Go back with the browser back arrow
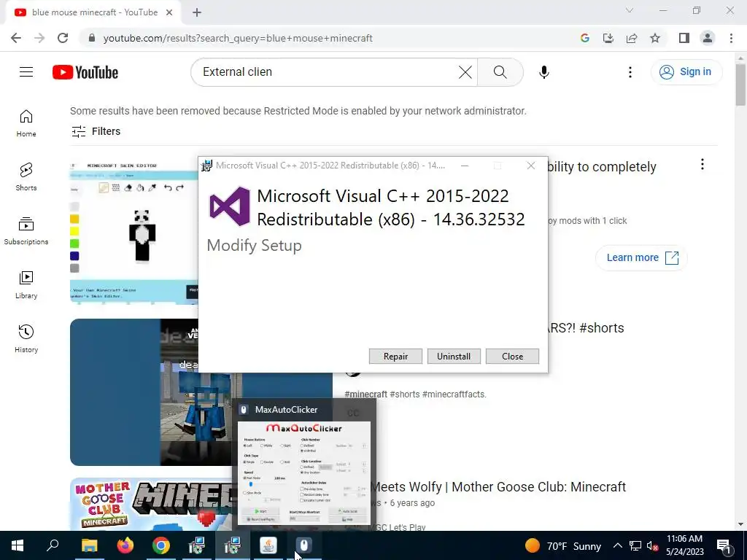747x560 pixels. pyautogui.click(x=16, y=38)
